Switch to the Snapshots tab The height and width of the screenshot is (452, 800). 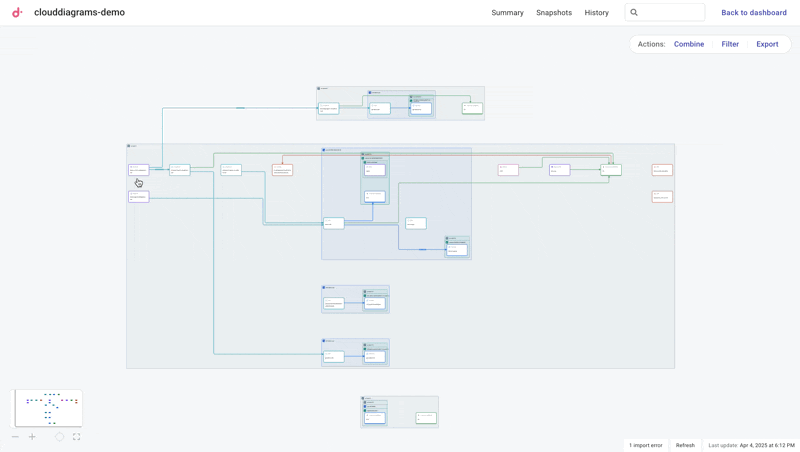pos(554,13)
